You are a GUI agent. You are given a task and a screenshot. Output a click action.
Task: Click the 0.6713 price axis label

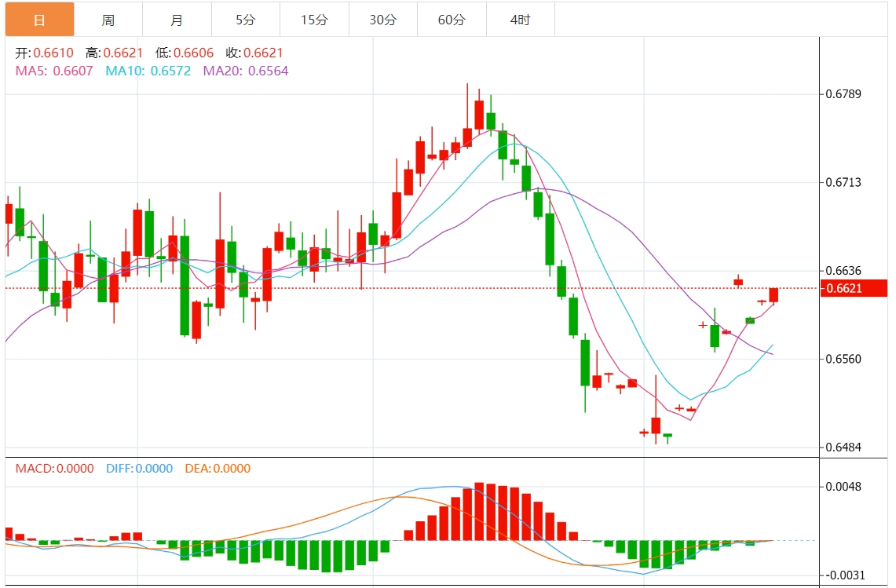pyautogui.click(x=843, y=182)
